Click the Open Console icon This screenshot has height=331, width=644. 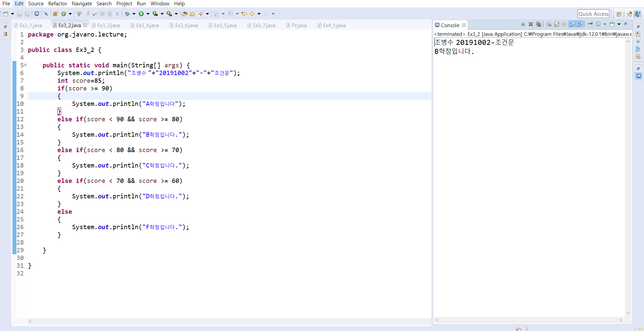click(x=612, y=24)
